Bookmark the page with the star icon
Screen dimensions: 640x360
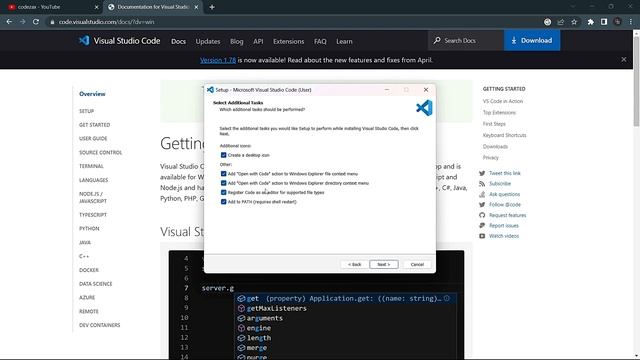click(x=574, y=22)
